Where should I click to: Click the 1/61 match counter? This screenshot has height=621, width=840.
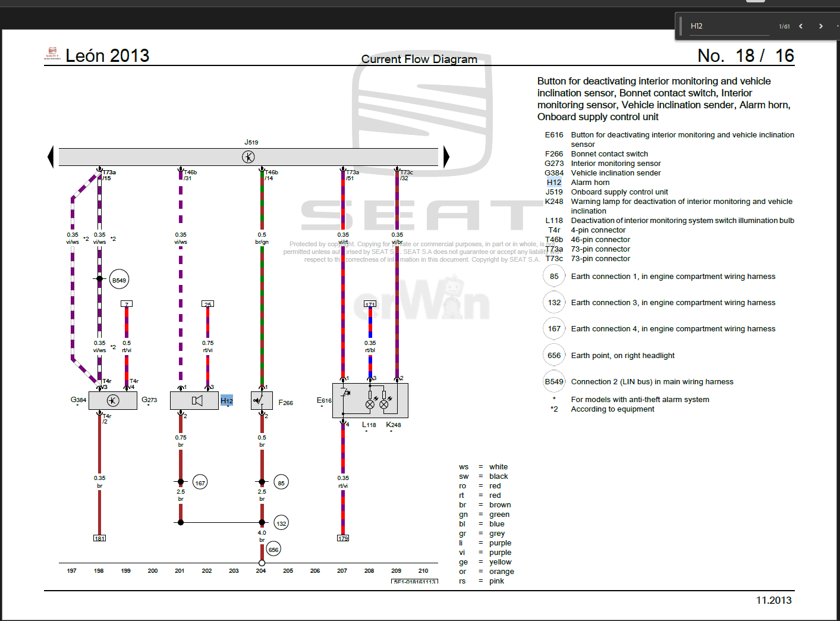tap(784, 27)
